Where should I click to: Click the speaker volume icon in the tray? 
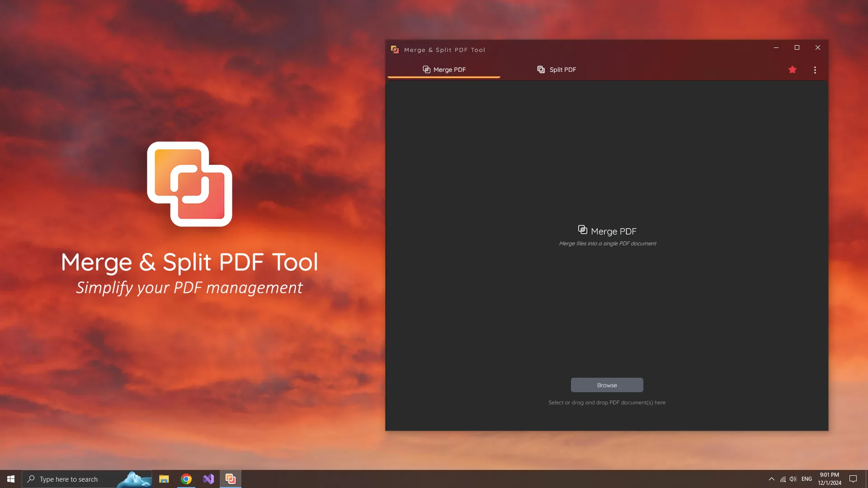pos(794,479)
